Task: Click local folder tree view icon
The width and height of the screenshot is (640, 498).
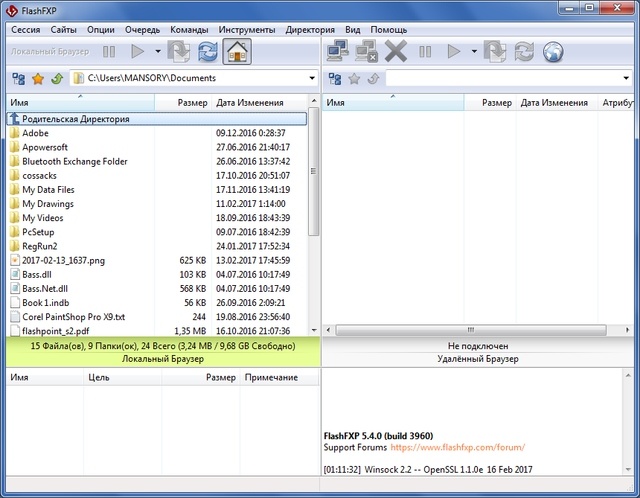Action: coord(17,78)
